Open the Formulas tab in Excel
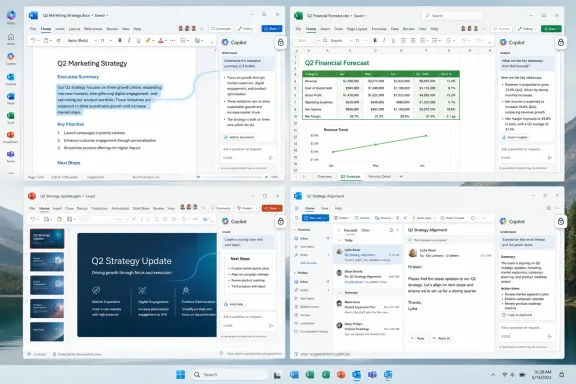The height and width of the screenshot is (384, 576). click(x=379, y=29)
